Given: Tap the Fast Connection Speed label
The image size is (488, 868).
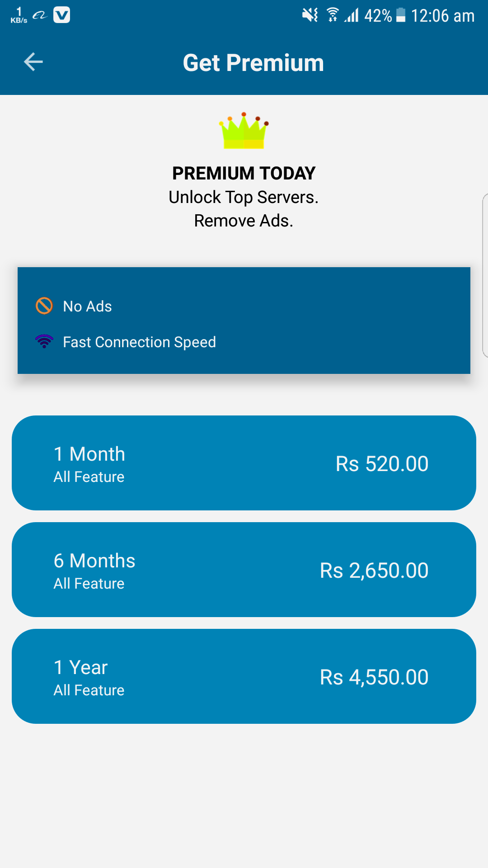Looking at the screenshot, I should click(139, 342).
